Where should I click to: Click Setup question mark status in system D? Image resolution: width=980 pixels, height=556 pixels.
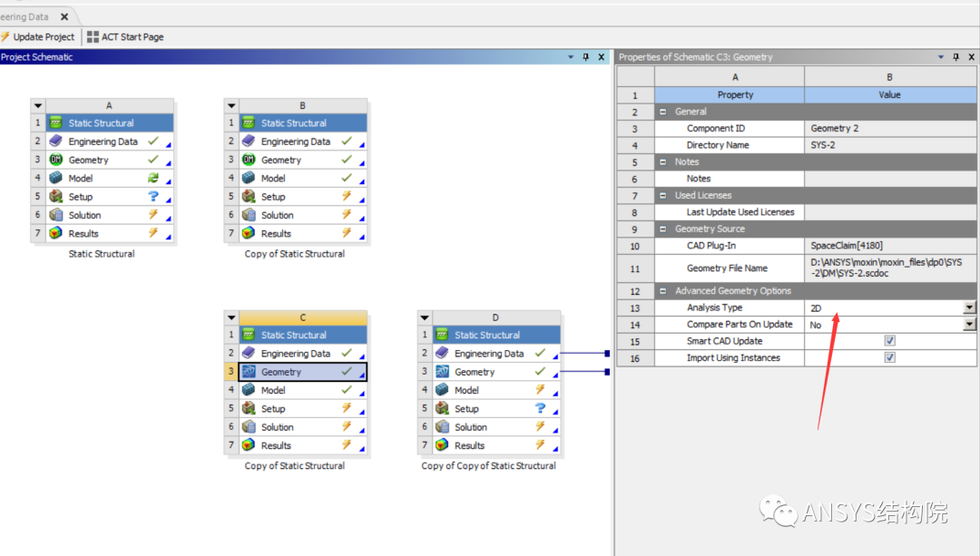[540, 408]
